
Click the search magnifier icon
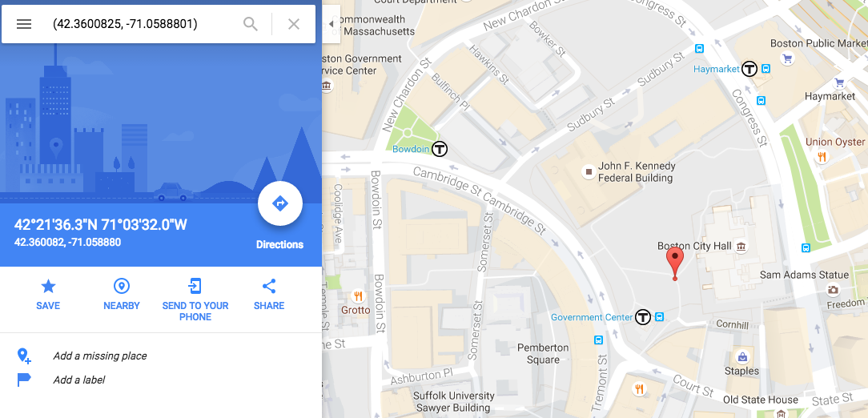[251, 24]
